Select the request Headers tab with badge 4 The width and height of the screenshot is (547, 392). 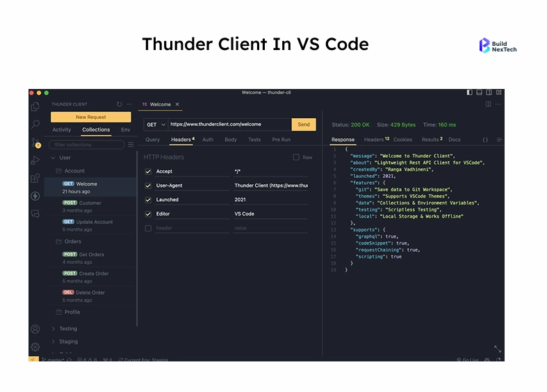pos(183,140)
